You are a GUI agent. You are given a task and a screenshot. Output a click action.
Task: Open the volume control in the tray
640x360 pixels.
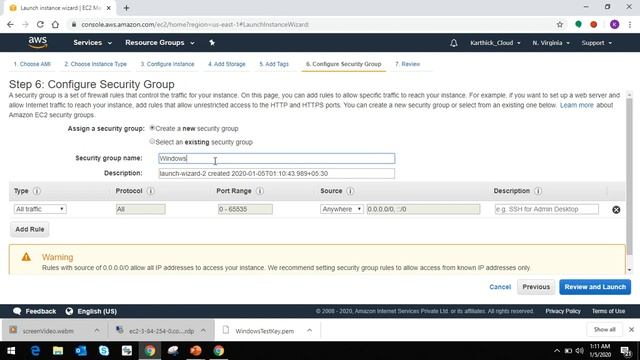tap(580, 351)
